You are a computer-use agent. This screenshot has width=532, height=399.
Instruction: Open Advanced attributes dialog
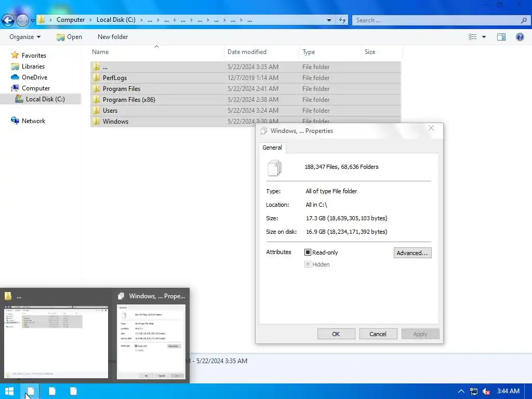(x=412, y=253)
